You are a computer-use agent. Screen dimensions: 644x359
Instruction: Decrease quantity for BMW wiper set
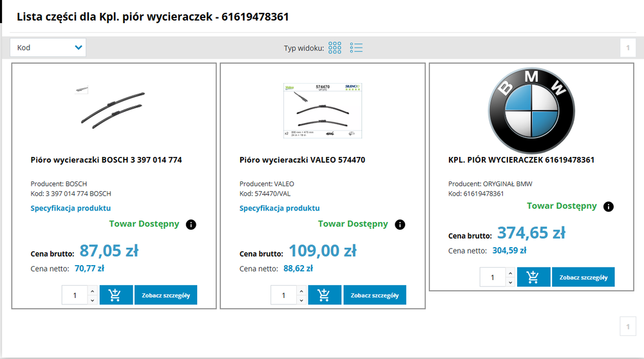click(x=510, y=282)
